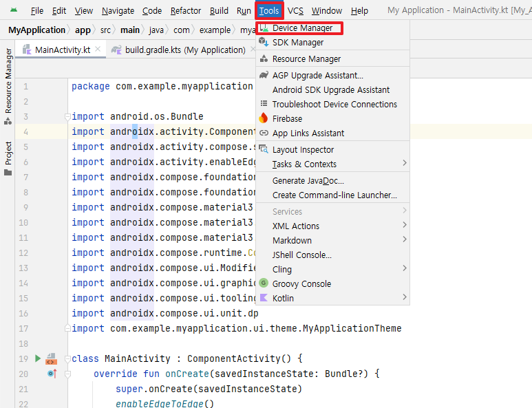Open the Run menu
The width and height of the screenshot is (532, 408).
(244, 11)
